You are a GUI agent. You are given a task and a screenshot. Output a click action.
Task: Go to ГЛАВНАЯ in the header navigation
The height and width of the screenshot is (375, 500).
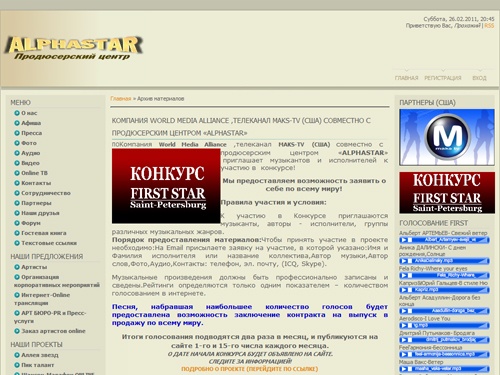tap(406, 78)
